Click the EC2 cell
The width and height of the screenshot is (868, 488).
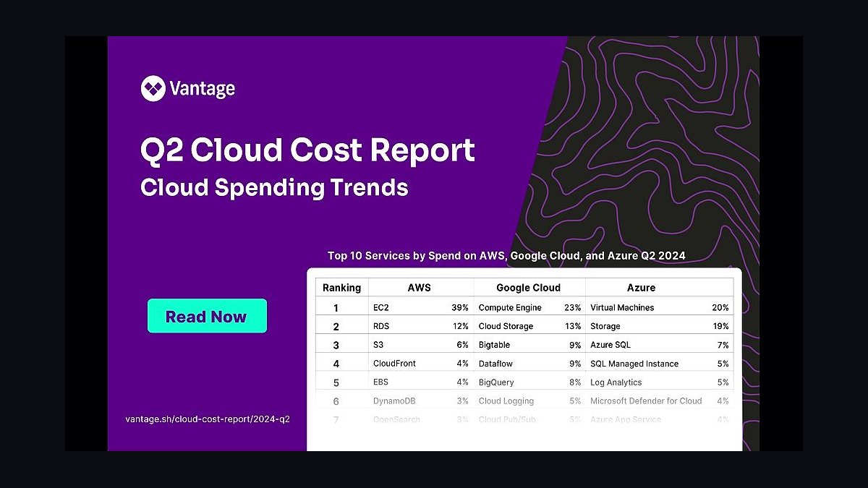(x=381, y=307)
